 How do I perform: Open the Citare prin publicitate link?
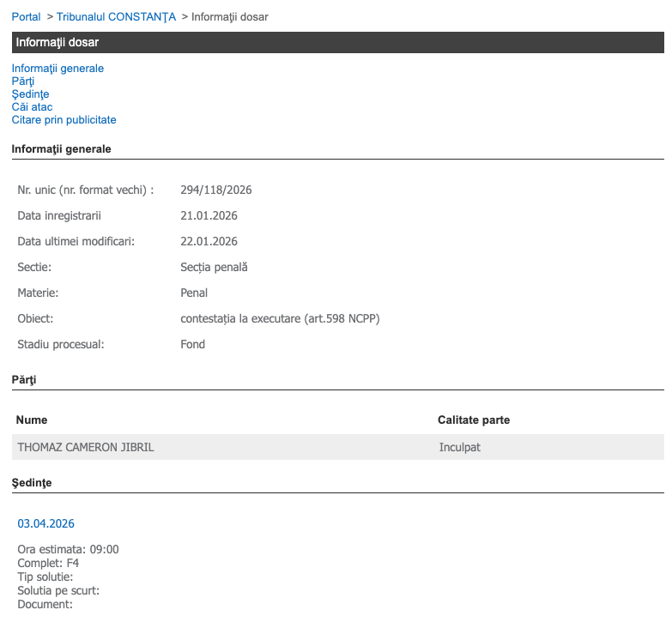64,120
